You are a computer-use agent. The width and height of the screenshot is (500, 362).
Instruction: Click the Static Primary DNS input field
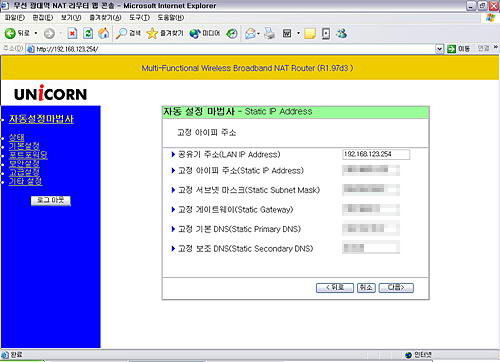(x=371, y=229)
